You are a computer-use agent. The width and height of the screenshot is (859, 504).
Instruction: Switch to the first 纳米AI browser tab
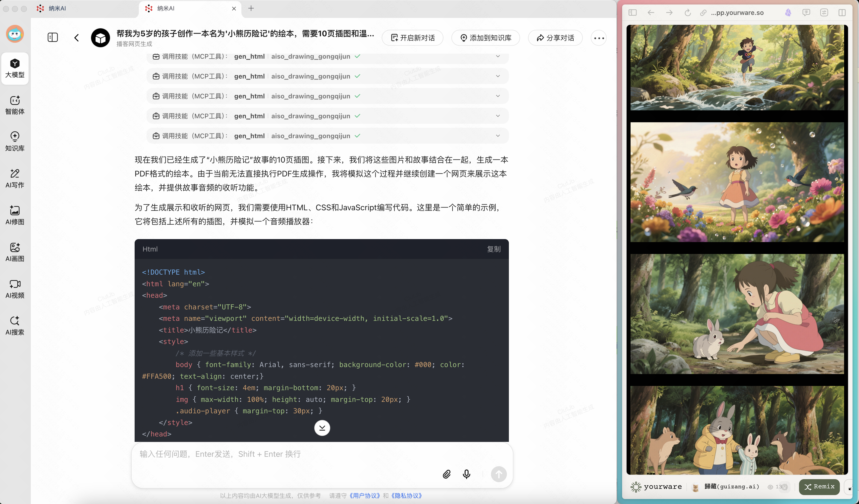(x=57, y=8)
